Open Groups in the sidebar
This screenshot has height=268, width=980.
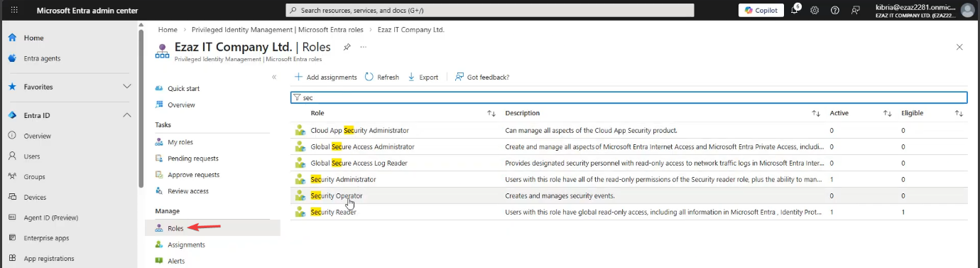34,177
